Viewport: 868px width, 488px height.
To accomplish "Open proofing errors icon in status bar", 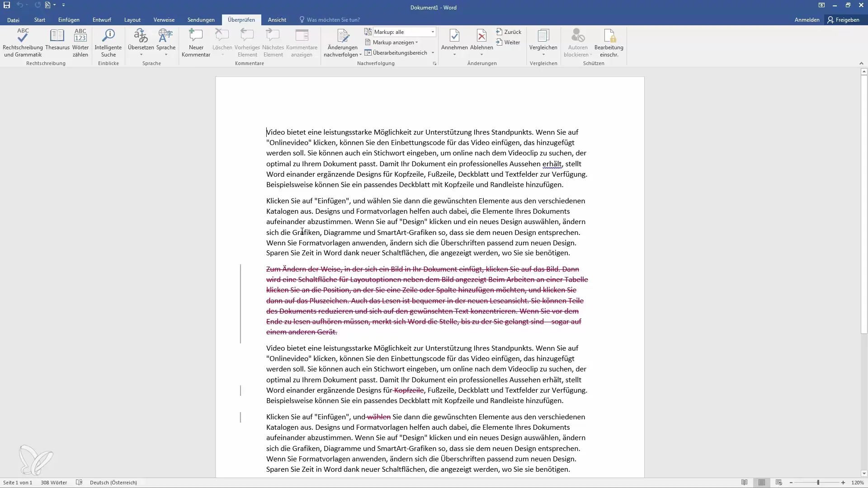I will 79,483.
